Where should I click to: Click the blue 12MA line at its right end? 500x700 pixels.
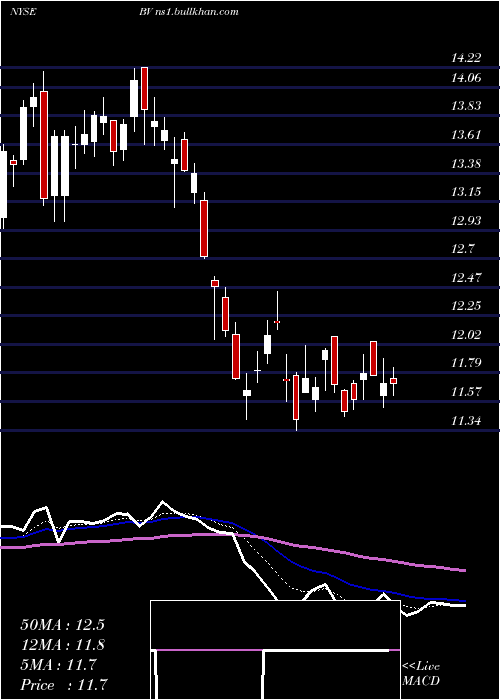tap(463, 601)
